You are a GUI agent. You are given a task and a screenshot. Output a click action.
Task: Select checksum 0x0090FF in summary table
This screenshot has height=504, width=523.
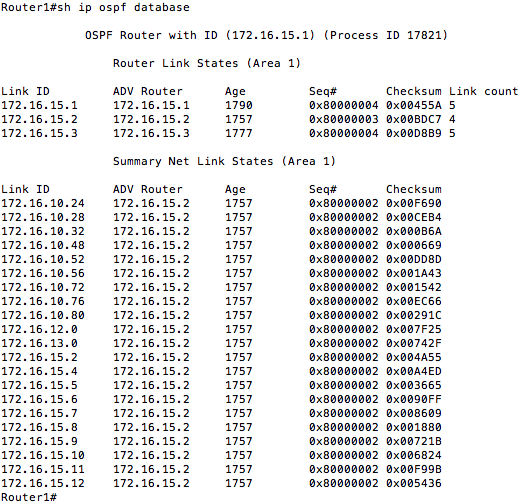pyautogui.click(x=414, y=400)
